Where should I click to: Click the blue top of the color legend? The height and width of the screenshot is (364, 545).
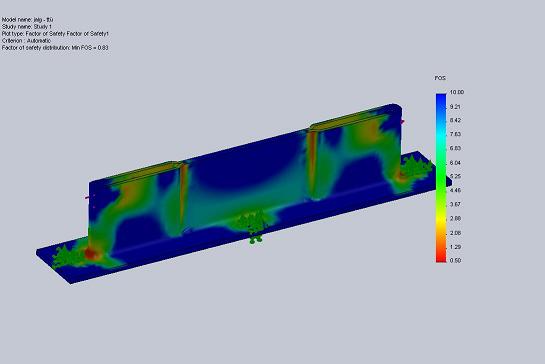(441, 97)
